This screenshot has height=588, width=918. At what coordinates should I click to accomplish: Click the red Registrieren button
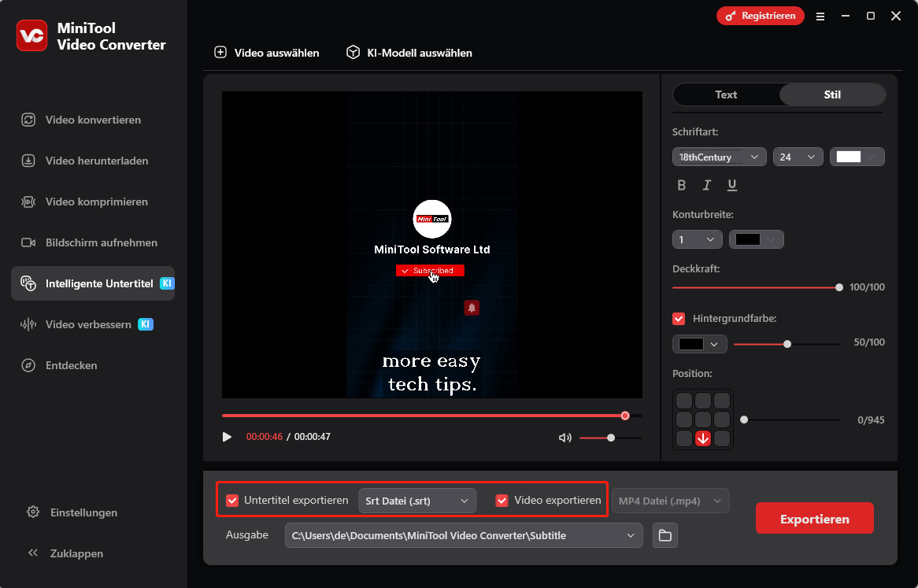[x=760, y=16]
